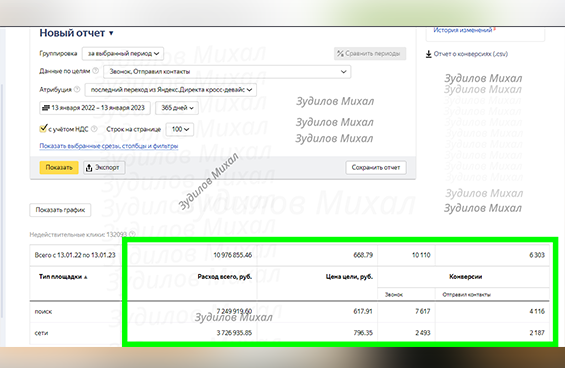
Task: Click the Отправил контакты sub-column header
Action: [x=466, y=295]
